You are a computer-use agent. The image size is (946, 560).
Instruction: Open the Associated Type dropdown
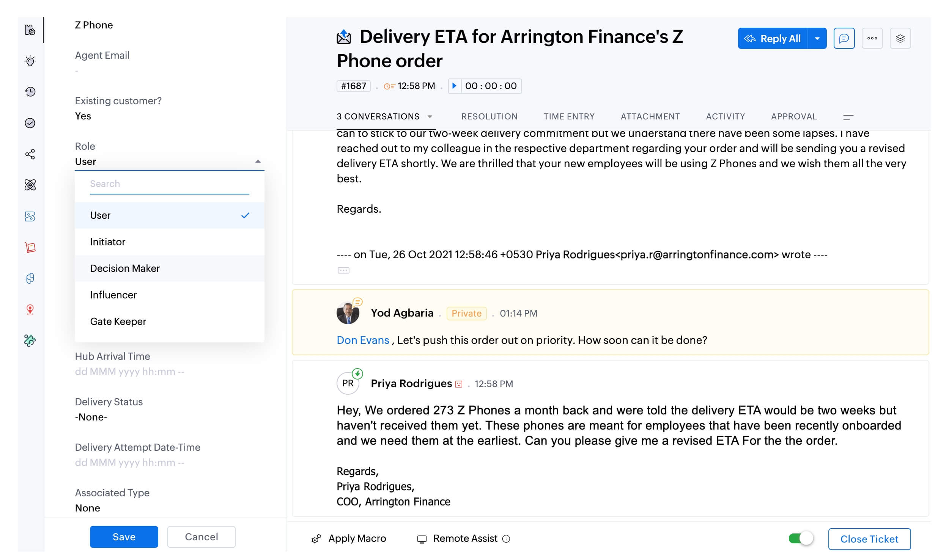coord(169,508)
